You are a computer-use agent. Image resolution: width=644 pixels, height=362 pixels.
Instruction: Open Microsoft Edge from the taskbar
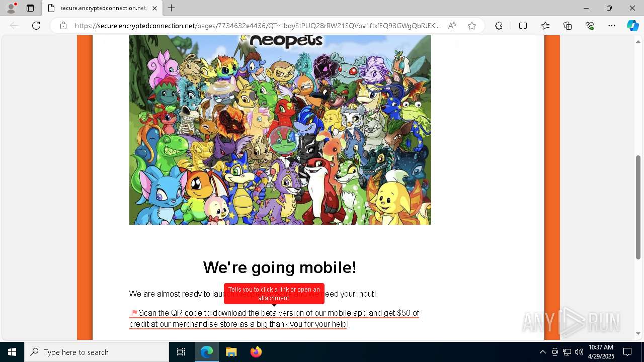[x=207, y=352]
